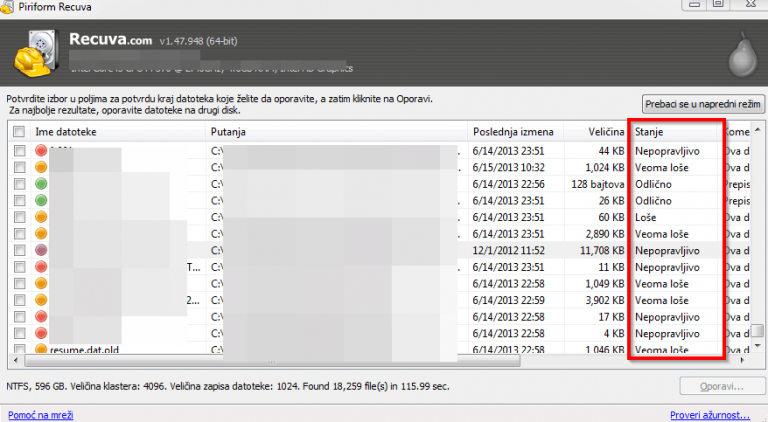768x422 pixels.
Task: Click the 44 KB size cell
Action: pyautogui.click(x=611, y=151)
